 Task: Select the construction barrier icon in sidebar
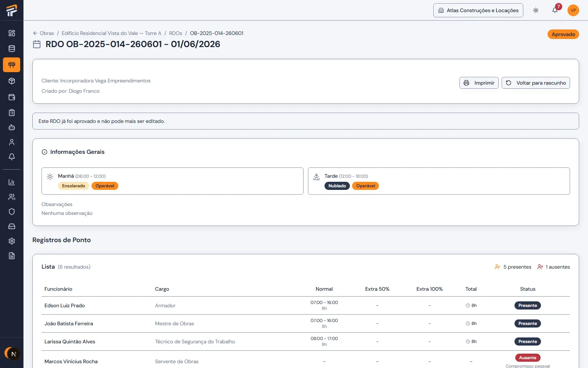click(x=12, y=65)
